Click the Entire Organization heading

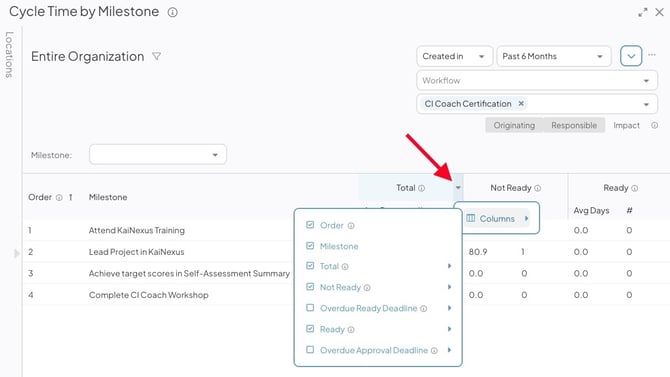tap(88, 56)
